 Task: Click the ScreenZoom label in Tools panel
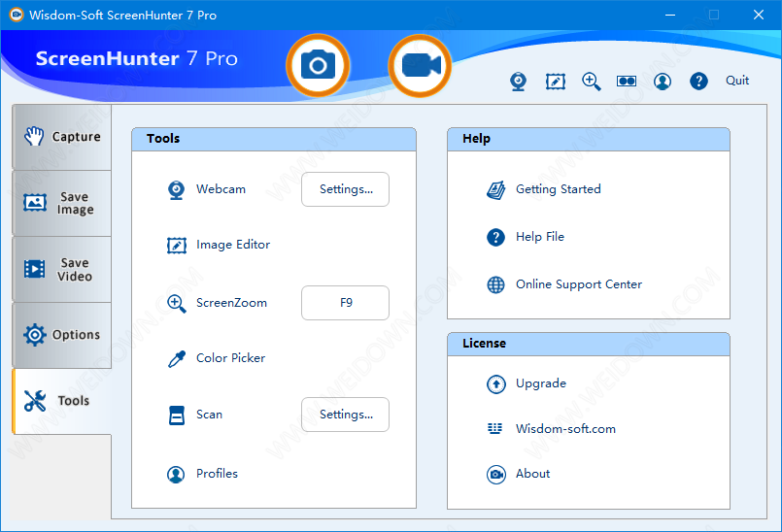click(231, 303)
